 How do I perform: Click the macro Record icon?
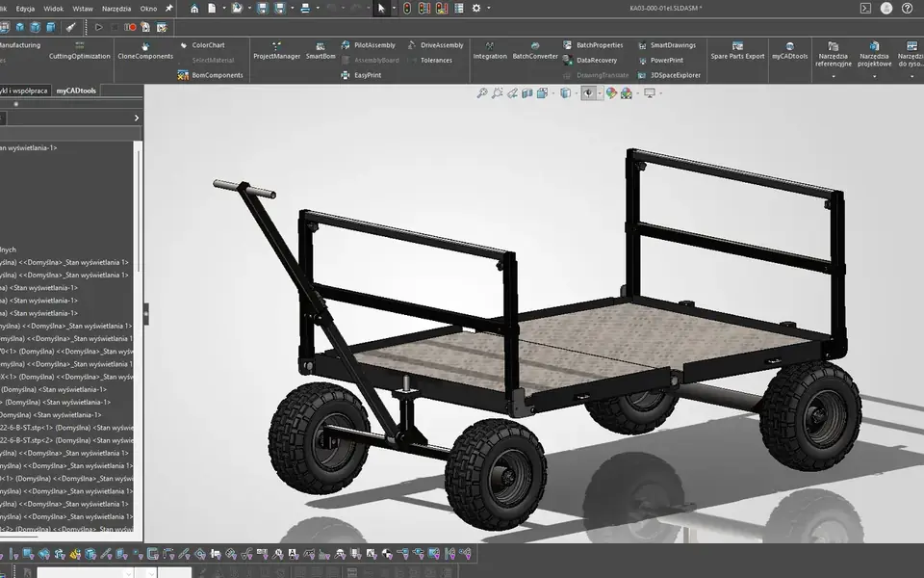pyautogui.click(x=130, y=27)
